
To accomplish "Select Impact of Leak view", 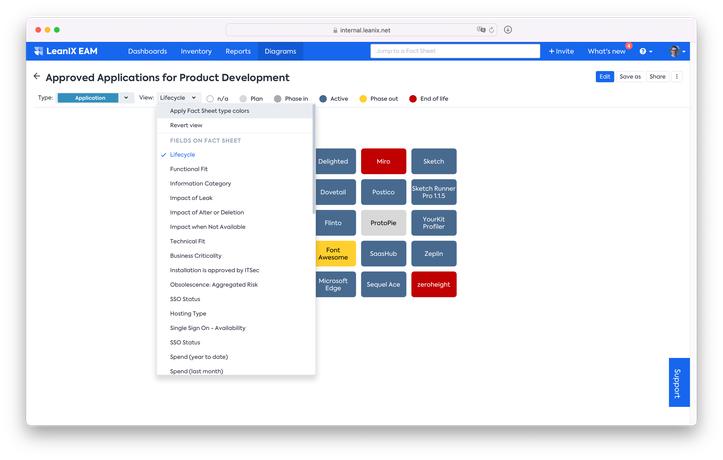I will coord(235,198).
